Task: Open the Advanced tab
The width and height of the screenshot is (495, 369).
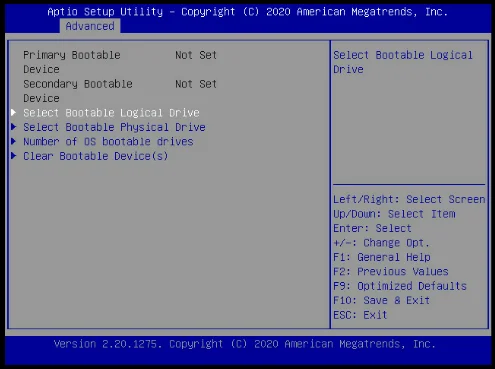Action: tap(90, 26)
